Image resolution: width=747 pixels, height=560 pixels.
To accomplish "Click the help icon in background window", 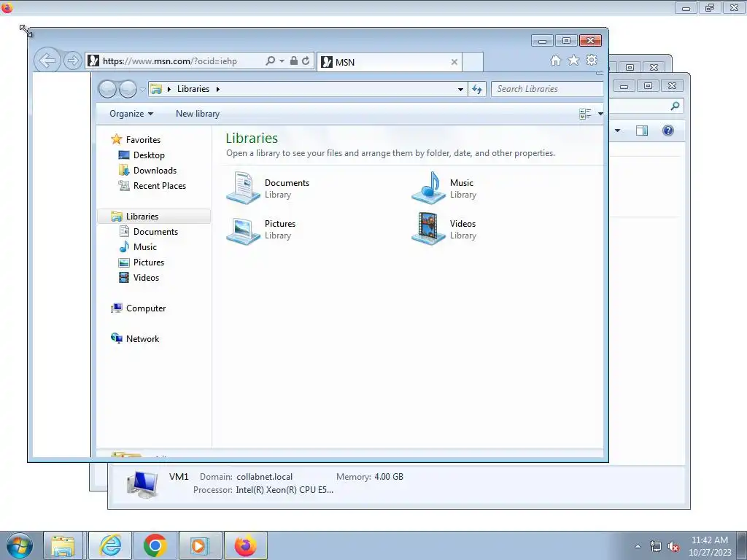I will tap(668, 131).
